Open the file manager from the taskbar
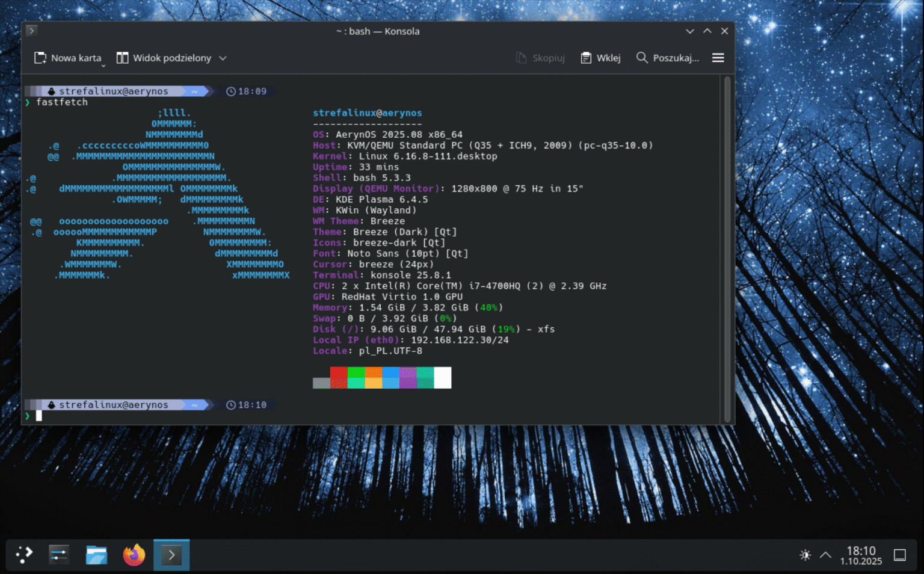The width and height of the screenshot is (924, 574). point(96,554)
